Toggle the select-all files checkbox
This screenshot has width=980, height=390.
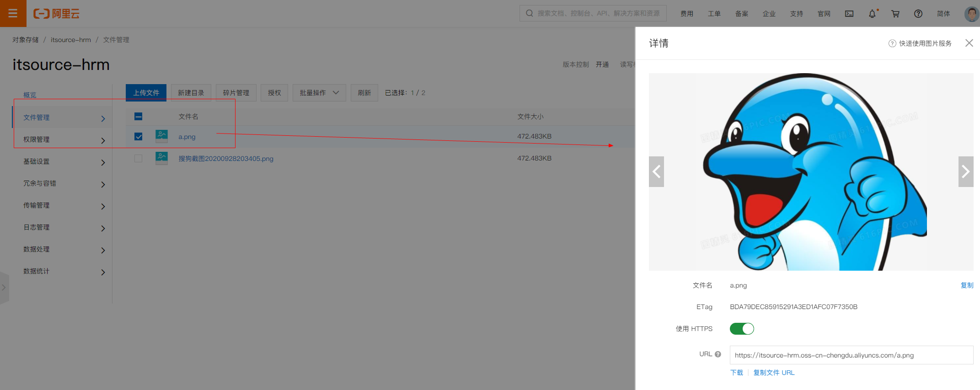(139, 117)
